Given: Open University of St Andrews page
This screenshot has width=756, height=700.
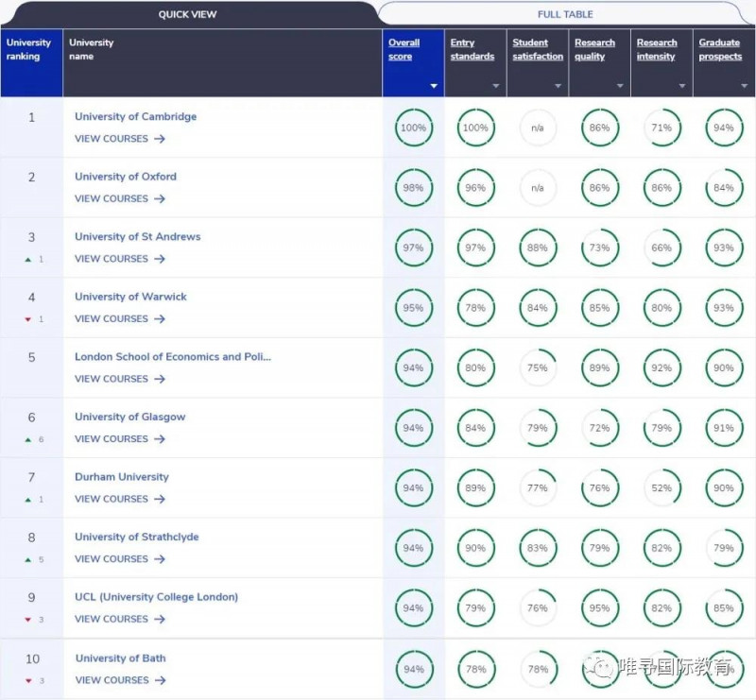Looking at the screenshot, I should pos(137,237).
